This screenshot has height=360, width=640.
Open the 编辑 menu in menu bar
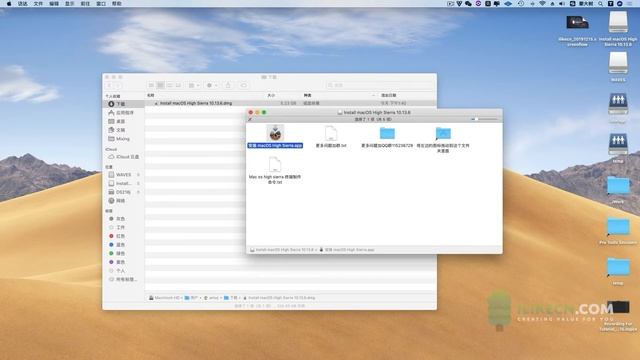(54, 4)
